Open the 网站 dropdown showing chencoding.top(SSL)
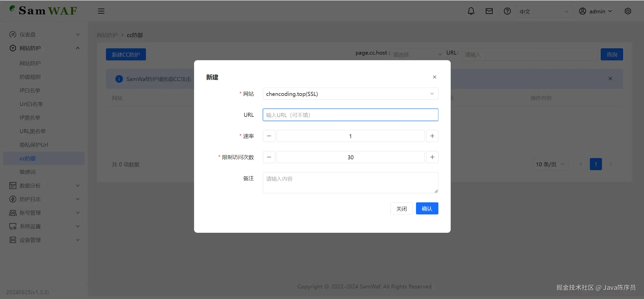The height and width of the screenshot is (299, 644). 350,94
